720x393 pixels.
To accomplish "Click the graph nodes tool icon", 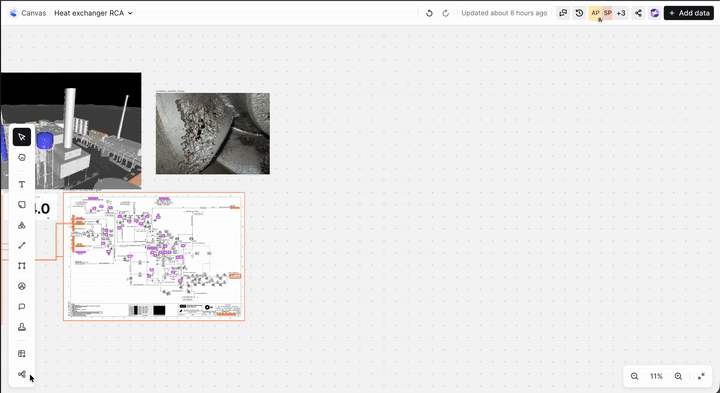I will (22, 374).
